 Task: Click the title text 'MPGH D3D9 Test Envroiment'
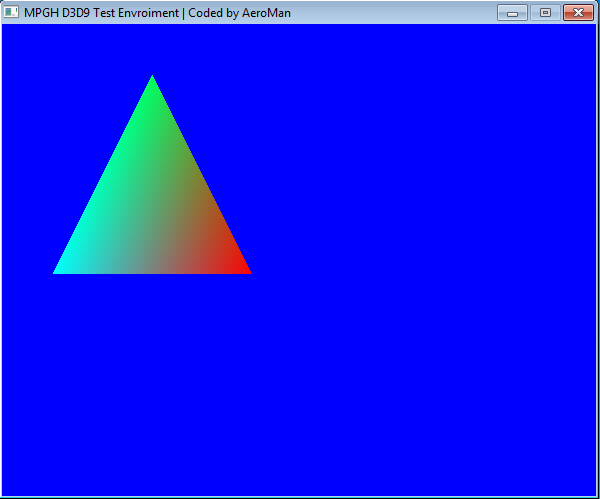point(101,13)
